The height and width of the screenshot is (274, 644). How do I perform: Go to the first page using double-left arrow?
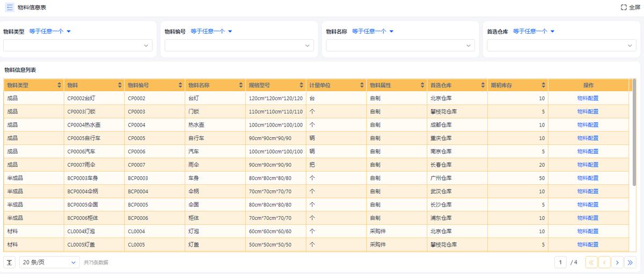click(591, 262)
